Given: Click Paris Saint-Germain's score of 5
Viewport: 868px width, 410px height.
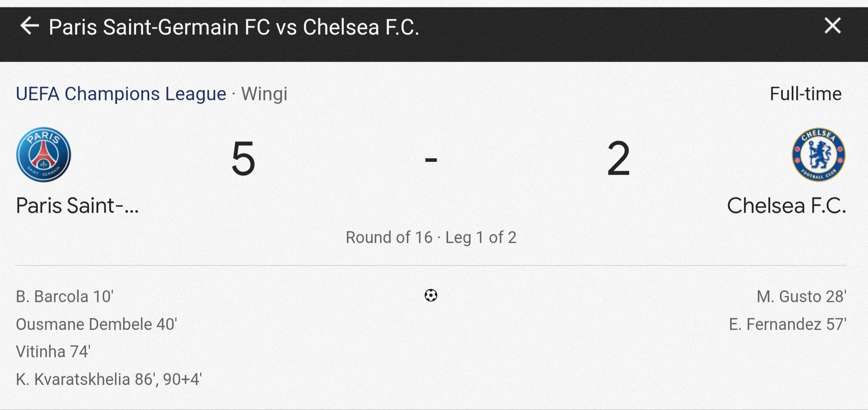Looking at the screenshot, I should (x=243, y=158).
